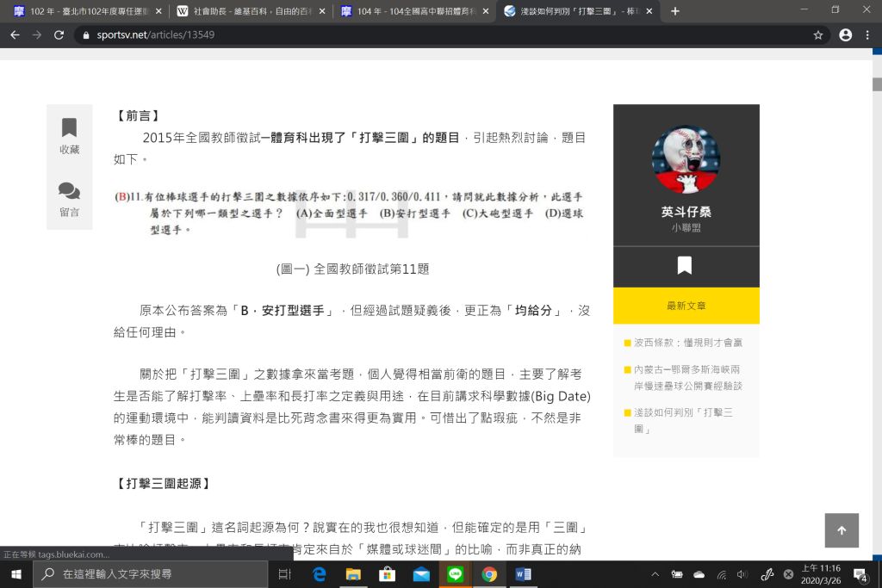
Task: Click the scroll-to-top arrow button
Action: coord(842,530)
